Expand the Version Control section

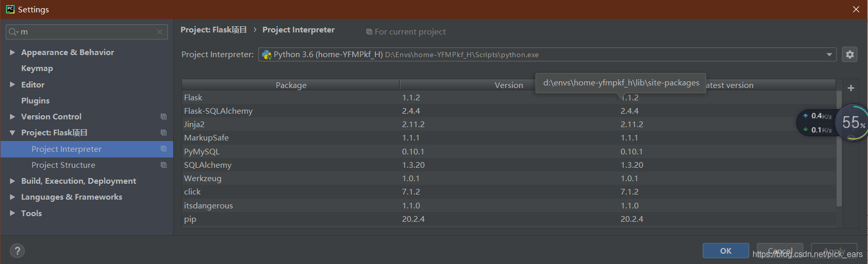pos(12,117)
